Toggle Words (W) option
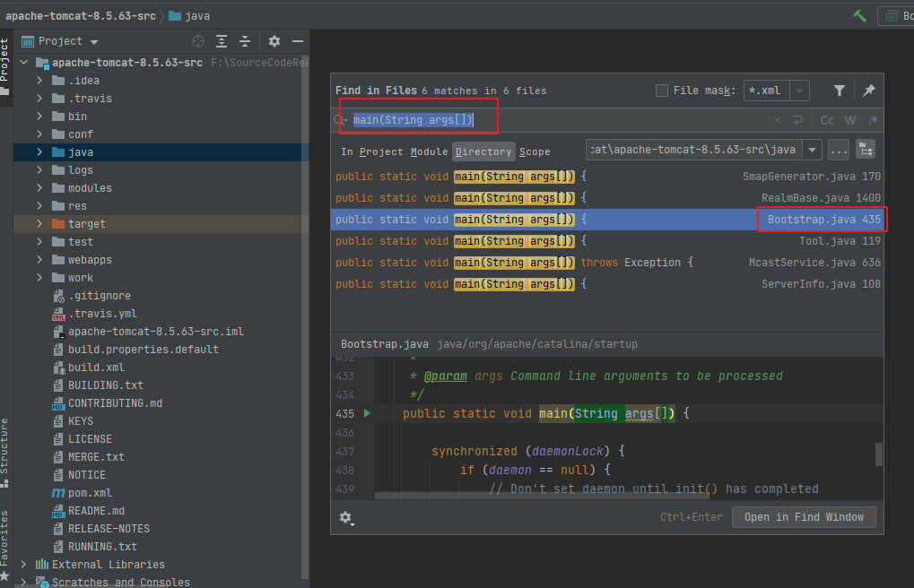This screenshot has width=914, height=588. [x=850, y=120]
